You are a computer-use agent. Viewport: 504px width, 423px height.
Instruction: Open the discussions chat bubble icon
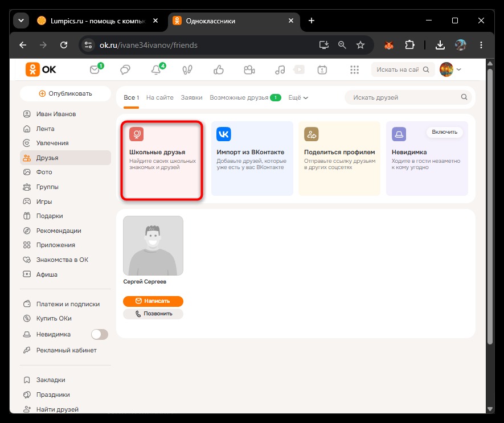(125, 69)
